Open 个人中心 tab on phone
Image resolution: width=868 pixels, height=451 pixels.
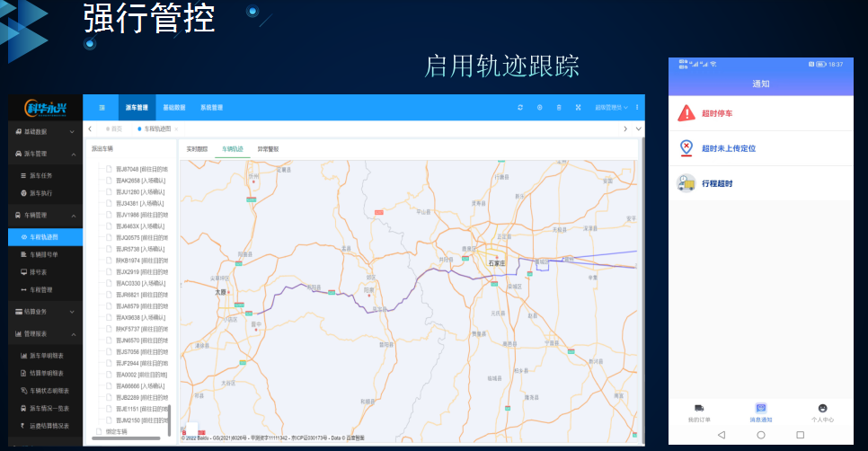coord(822,413)
